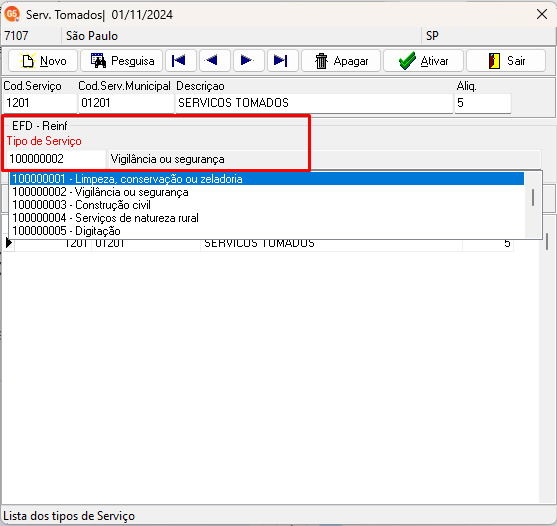Click the Novo new record button

tap(43, 61)
